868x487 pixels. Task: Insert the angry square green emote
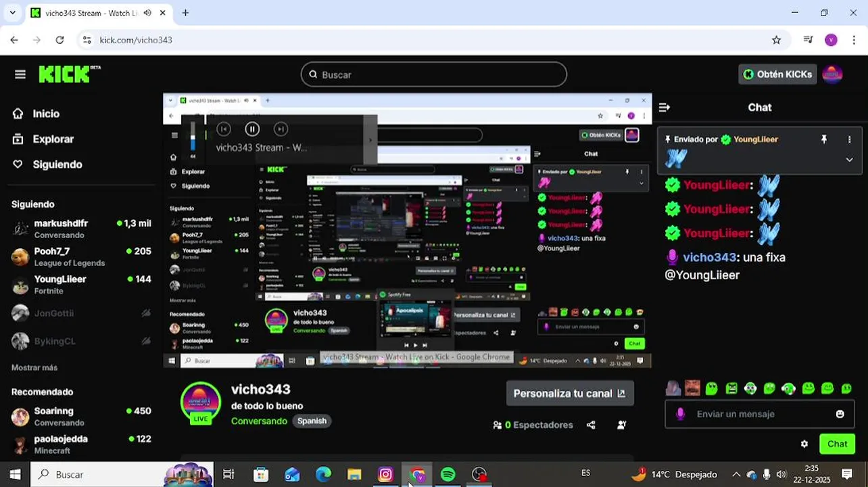731,388
